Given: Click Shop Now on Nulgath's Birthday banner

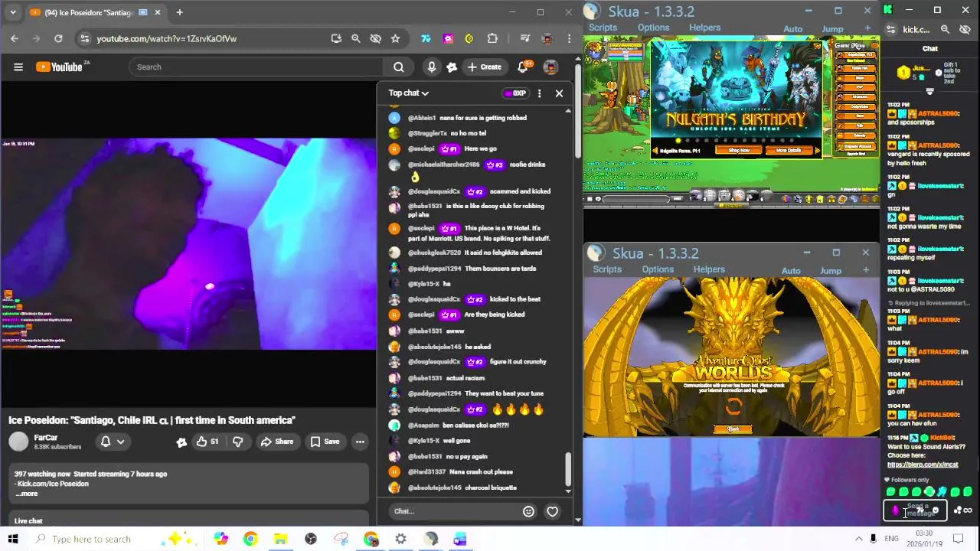Looking at the screenshot, I should point(739,151).
